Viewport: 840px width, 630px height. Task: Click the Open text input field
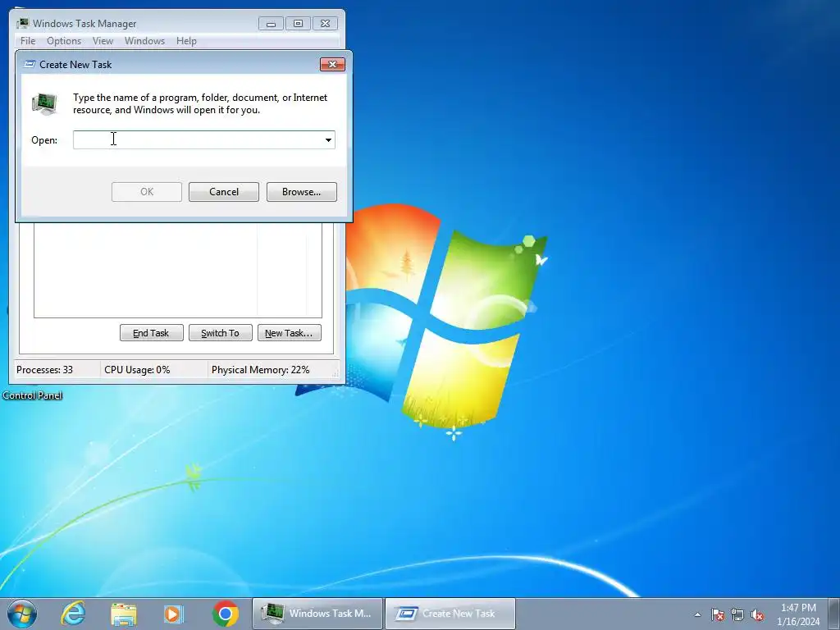198,139
